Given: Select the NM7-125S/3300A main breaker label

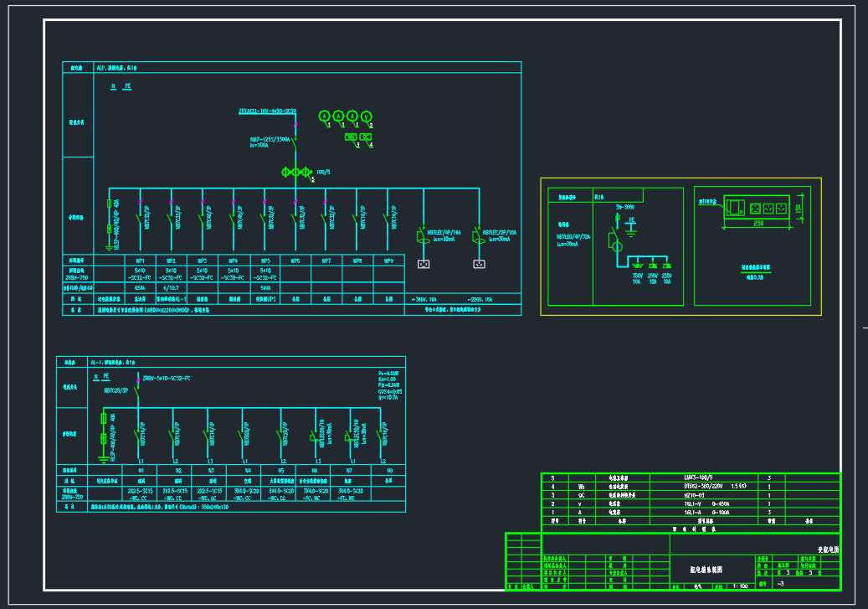Looking at the screenshot, I should point(270,140).
